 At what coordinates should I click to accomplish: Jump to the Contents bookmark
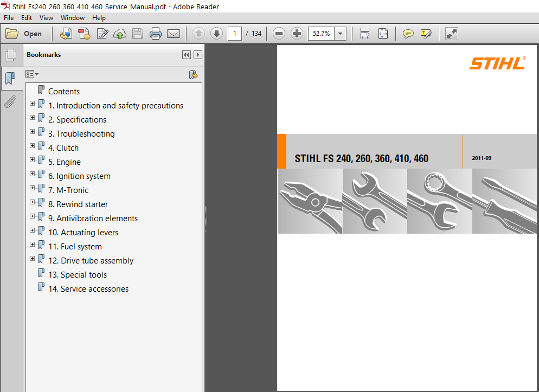pos(64,92)
